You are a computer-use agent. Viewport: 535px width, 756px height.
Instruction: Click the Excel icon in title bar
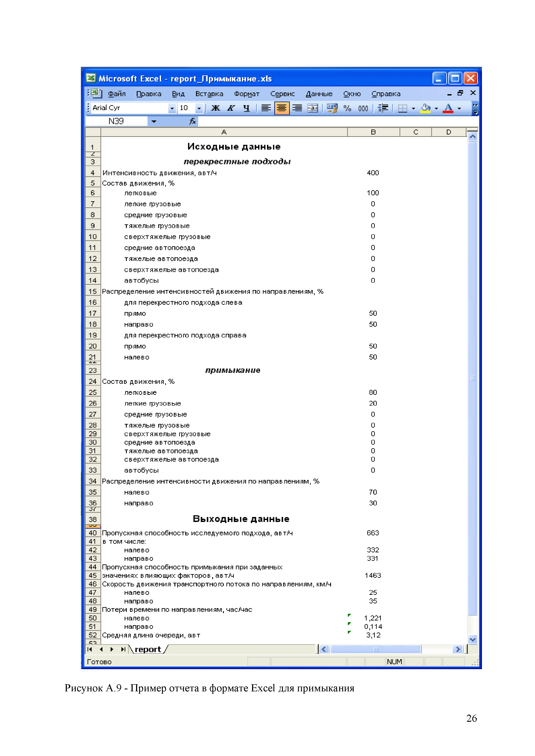(x=91, y=78)
